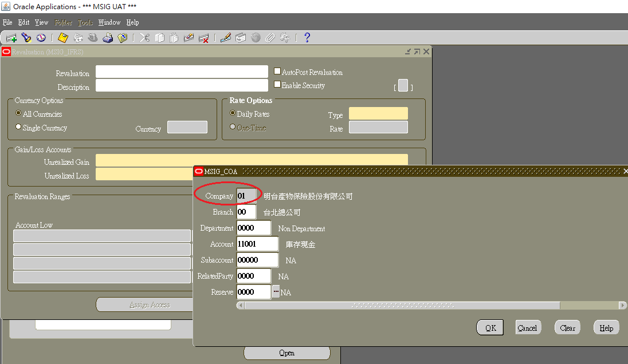Click the Clear button in MSIG_COA
Screen dimensions: 628x364
point(567,328)
